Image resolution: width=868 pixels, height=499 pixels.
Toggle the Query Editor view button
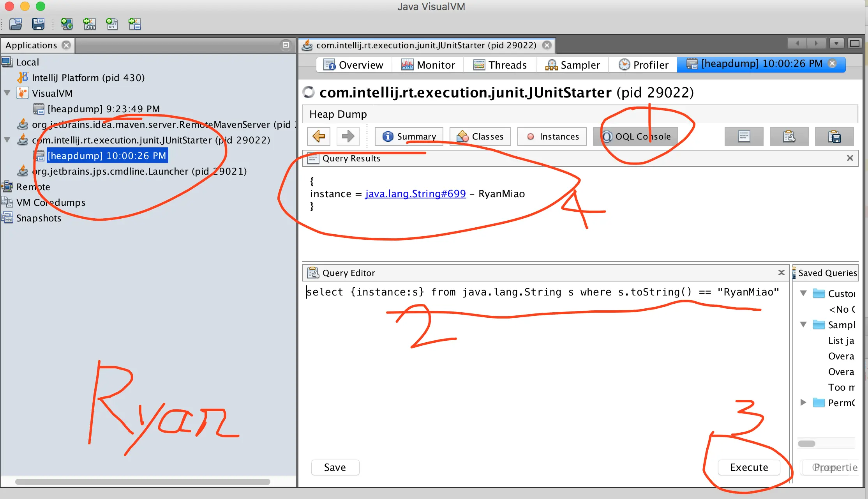pos(789,136)
